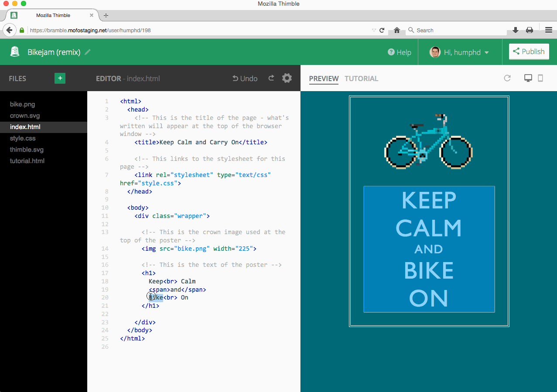Edit project title with pencil icon
Viewport: 557px width, 392px height.
(x=88, y=52)
